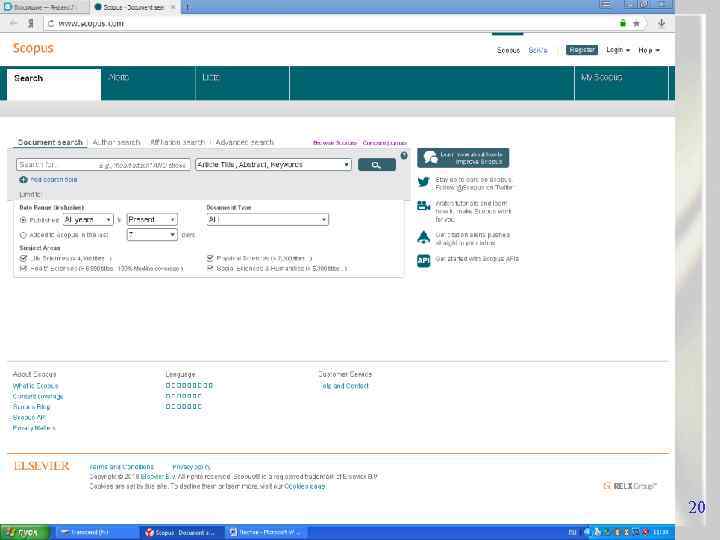Switch to the Search tab
720x540 pixels.
click(x=54, y=84)
